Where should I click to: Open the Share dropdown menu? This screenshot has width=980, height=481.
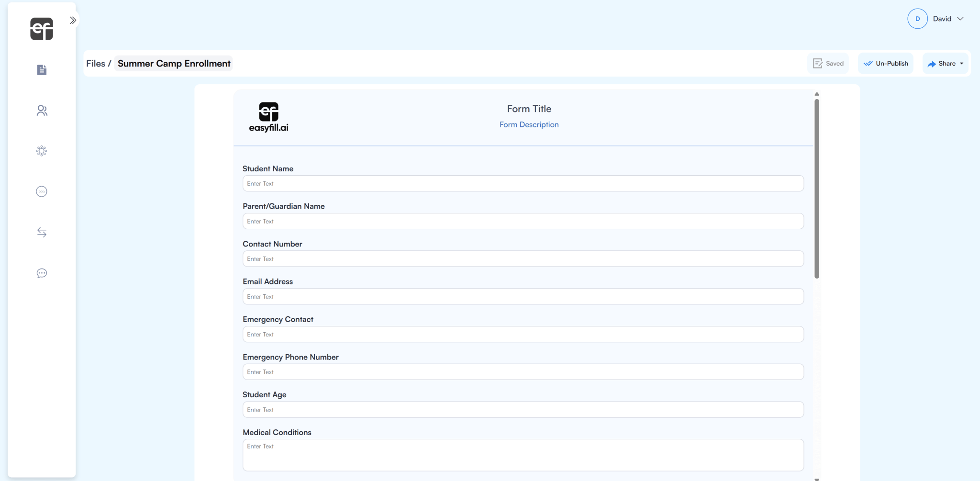(945, 64)
